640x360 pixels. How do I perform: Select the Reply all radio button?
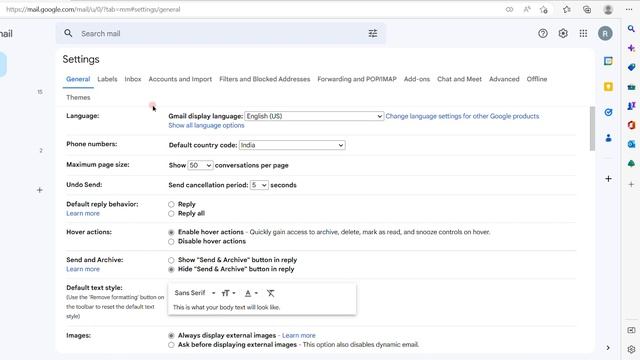click(171, 213)
